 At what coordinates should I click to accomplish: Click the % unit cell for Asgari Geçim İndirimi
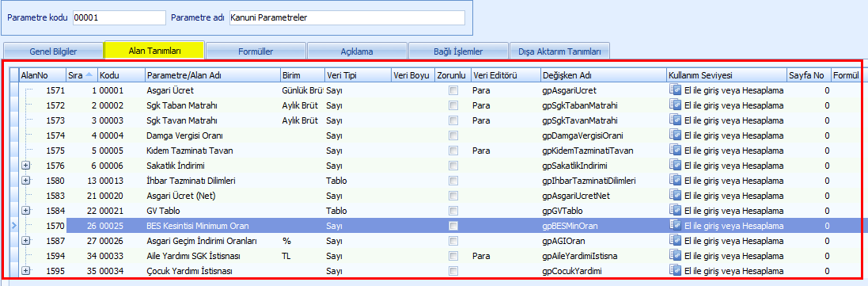302,241
